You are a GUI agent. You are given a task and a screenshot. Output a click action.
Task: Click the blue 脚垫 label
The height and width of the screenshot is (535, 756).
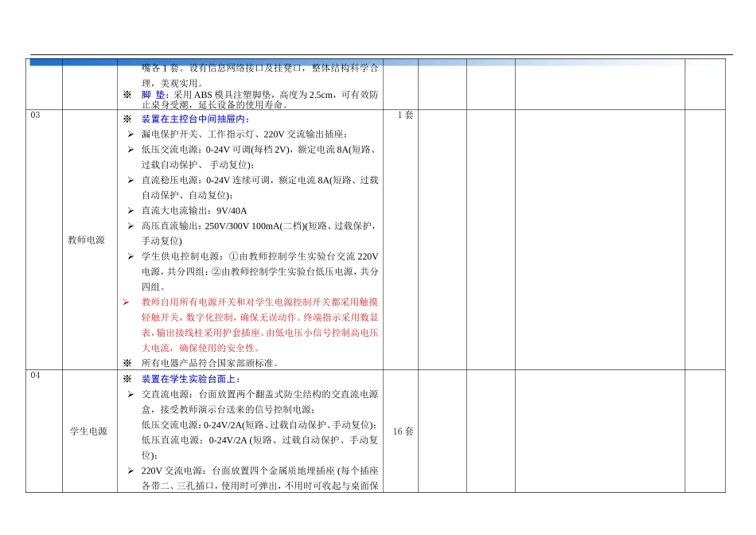point(154,95)
